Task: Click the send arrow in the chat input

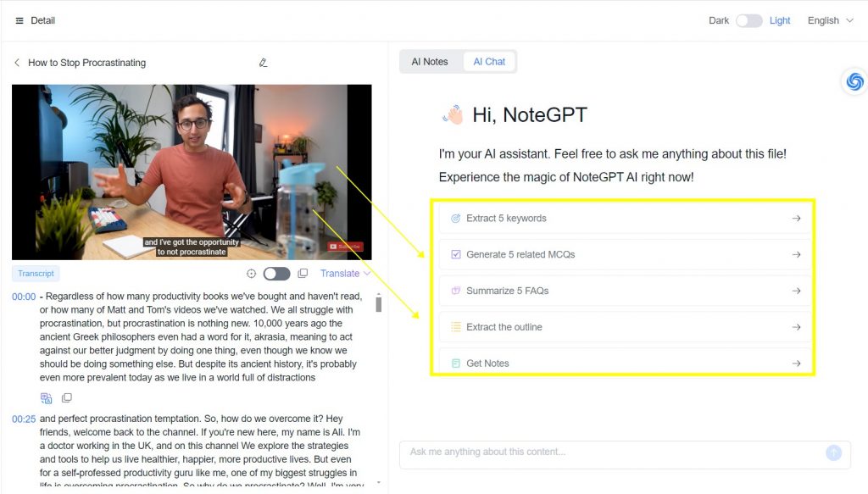Action: [x=833, y=452]
